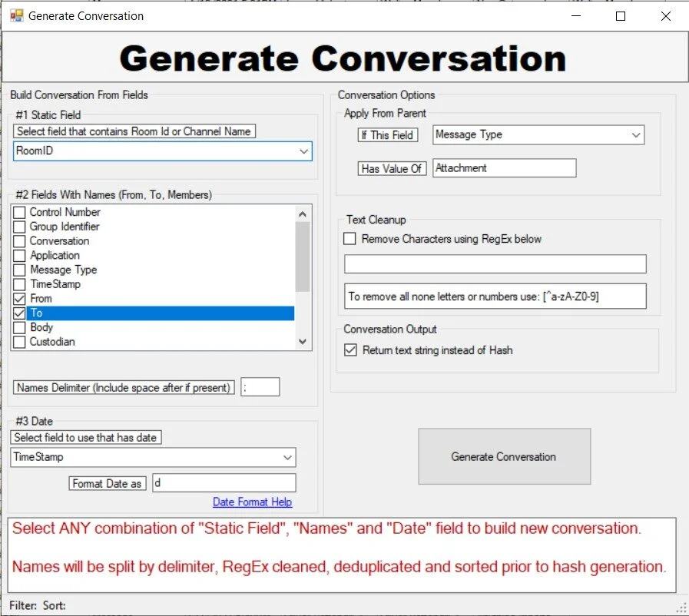
Task: Click the application icon in the title bar
Action: (17, 15)
